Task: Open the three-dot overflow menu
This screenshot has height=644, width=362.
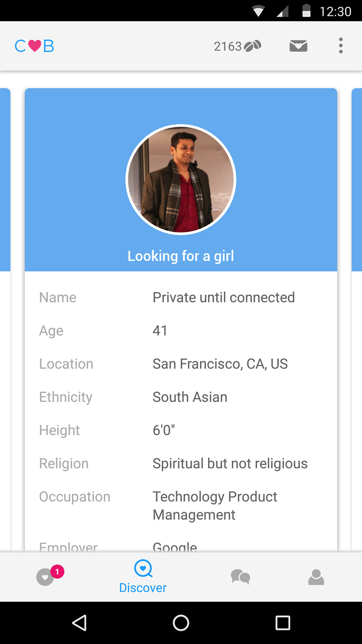Action: coord(340,46)
